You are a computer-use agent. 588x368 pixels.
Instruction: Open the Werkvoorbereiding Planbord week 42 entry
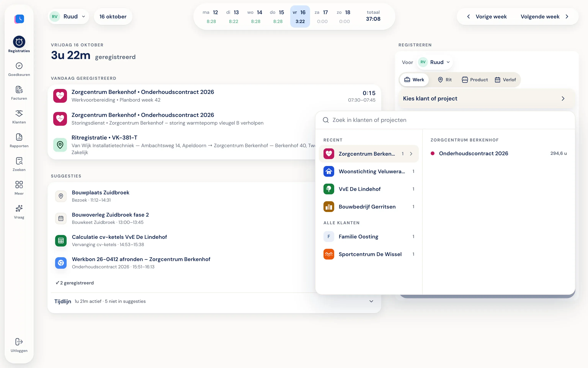pyautogui.click(x=214, y=96)
